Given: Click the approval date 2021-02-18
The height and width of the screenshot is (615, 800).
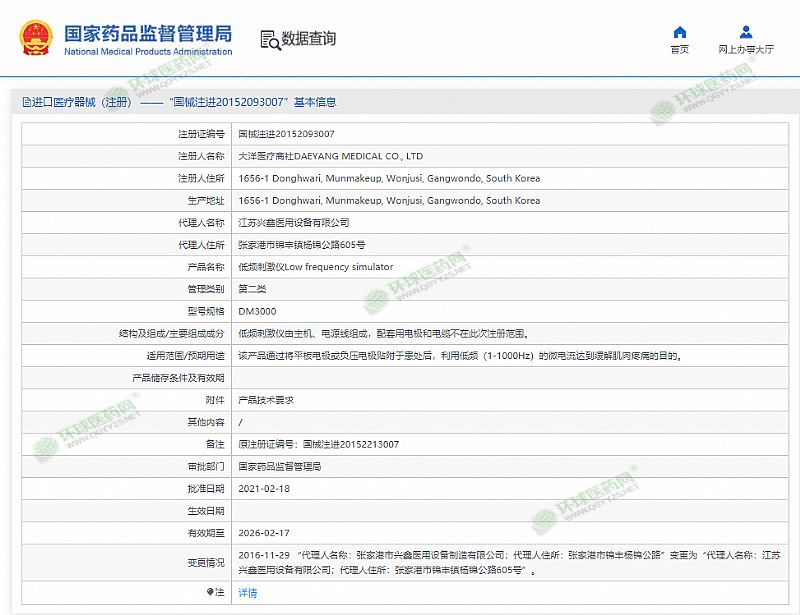Looking at the screenshot, I should point(265,488).
